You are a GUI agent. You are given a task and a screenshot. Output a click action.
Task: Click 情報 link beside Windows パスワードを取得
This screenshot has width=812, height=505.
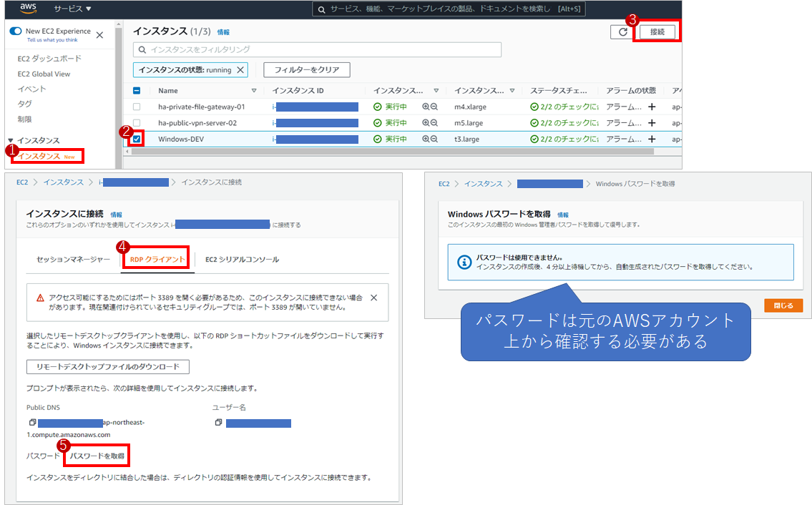tap(563, 215)
